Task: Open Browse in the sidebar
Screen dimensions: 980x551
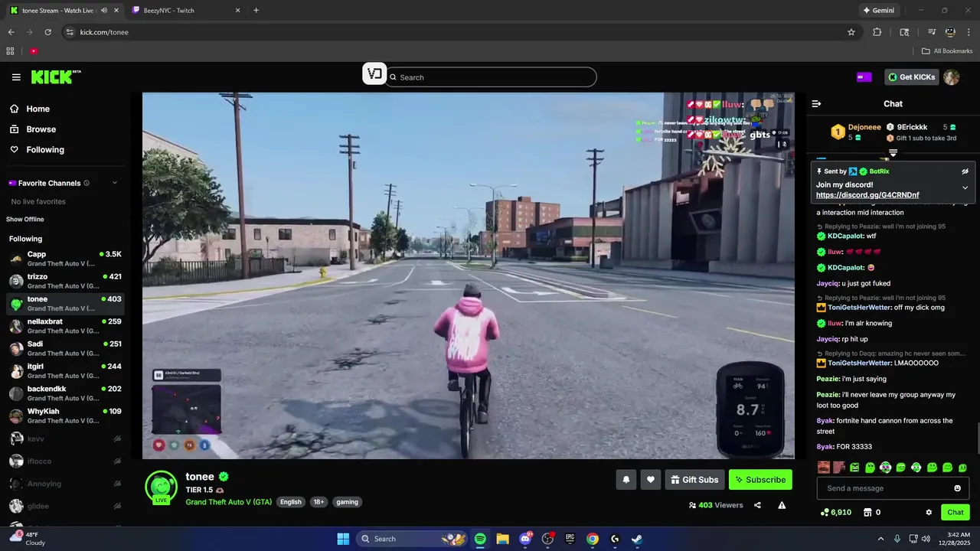Action: pos(33,129)
